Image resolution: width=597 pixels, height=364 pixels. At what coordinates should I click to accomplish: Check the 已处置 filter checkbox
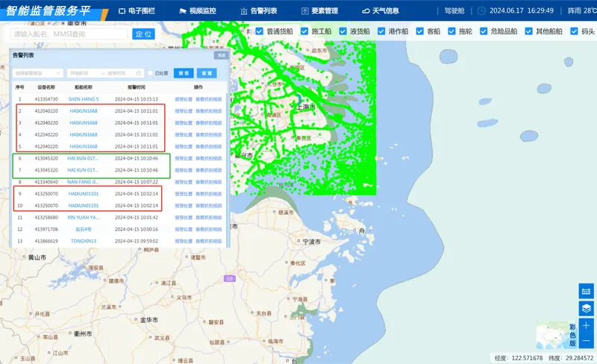pos(150,73)
